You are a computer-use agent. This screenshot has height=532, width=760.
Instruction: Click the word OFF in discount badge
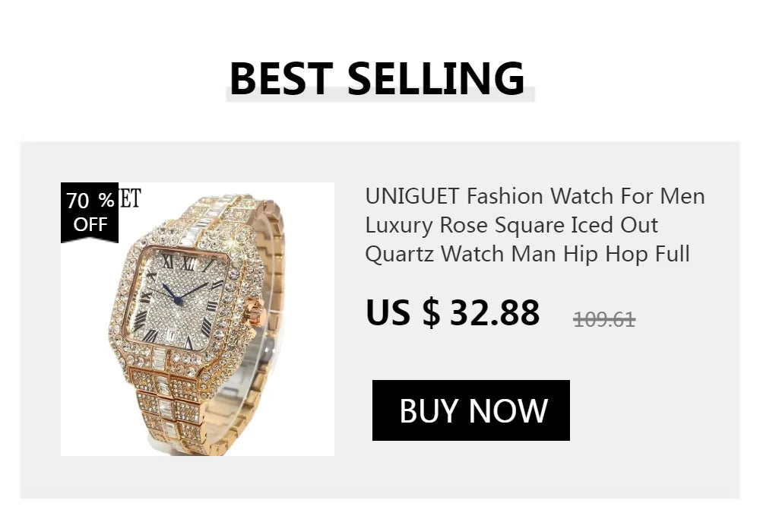click(x=90, y=225)
